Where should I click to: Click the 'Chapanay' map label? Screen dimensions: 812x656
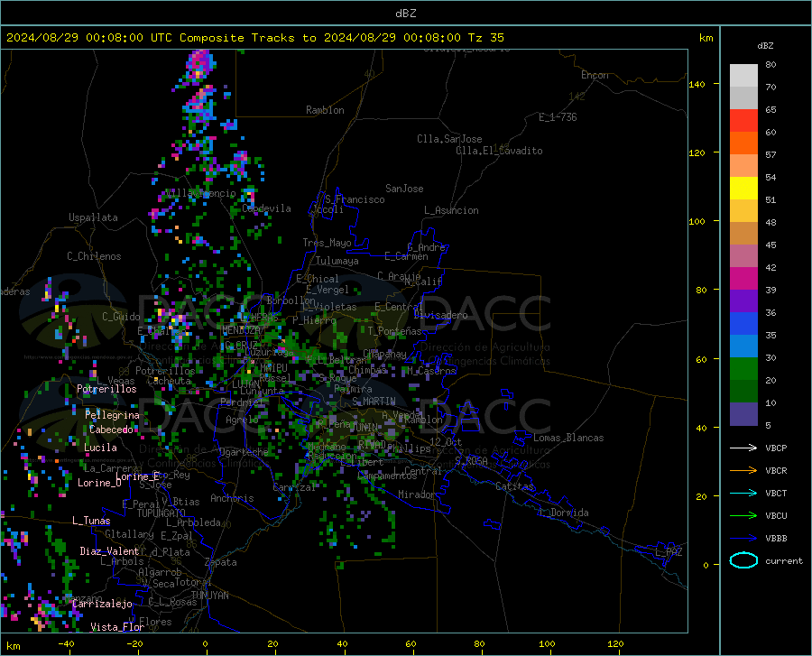(384, 354)
